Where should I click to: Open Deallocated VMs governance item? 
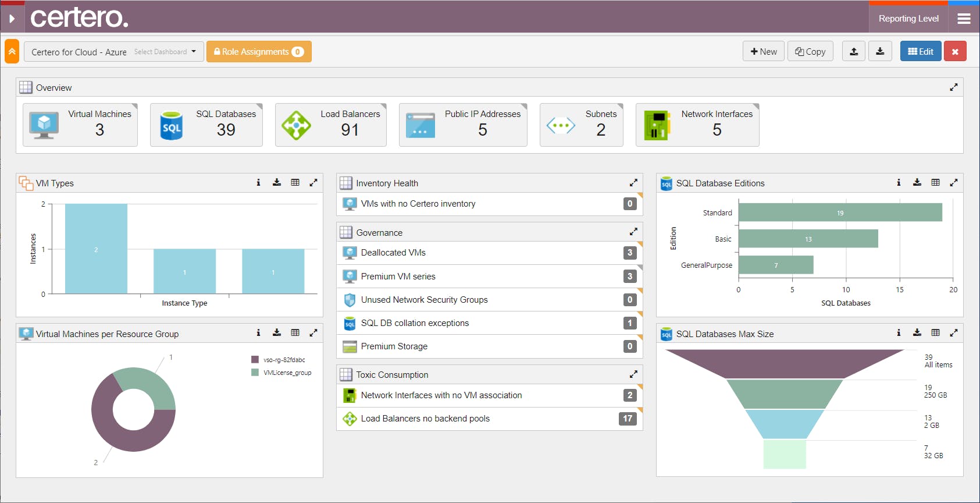(x=490, y=253)
